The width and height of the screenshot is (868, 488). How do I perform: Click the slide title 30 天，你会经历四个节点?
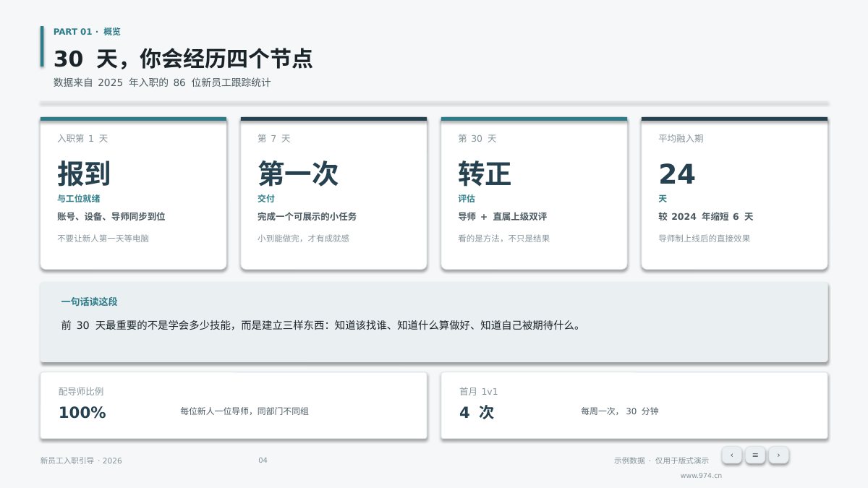(x=183, y=59)
